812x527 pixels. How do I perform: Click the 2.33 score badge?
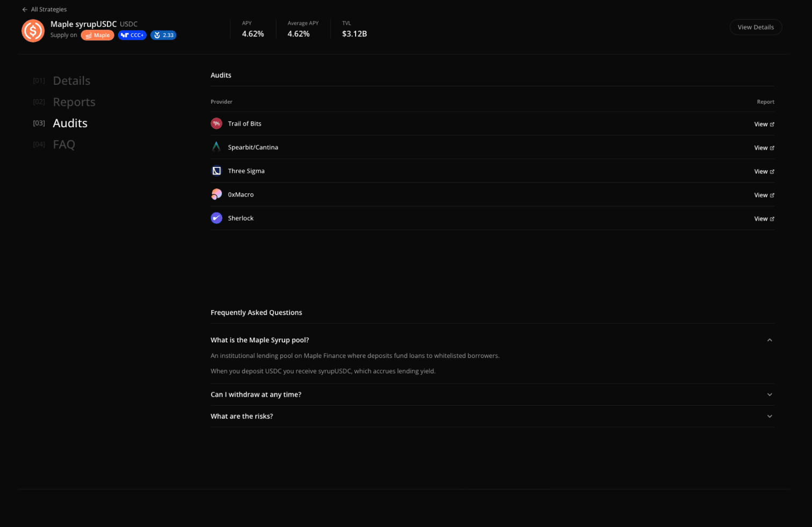pos(163,35)
